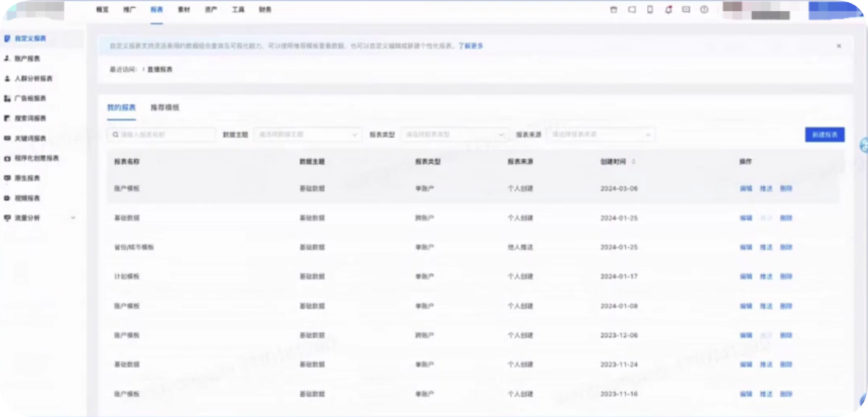Click the search magnifier in report name field

[x=115, y=134]
